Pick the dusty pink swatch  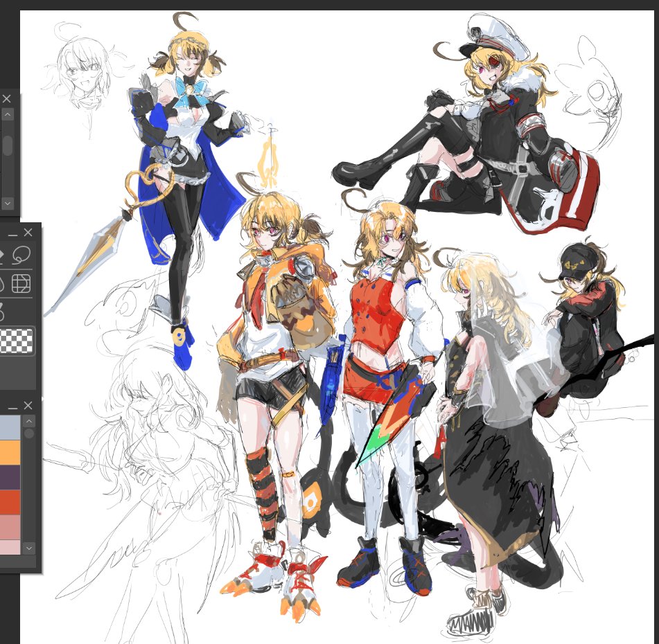[10, 527]
